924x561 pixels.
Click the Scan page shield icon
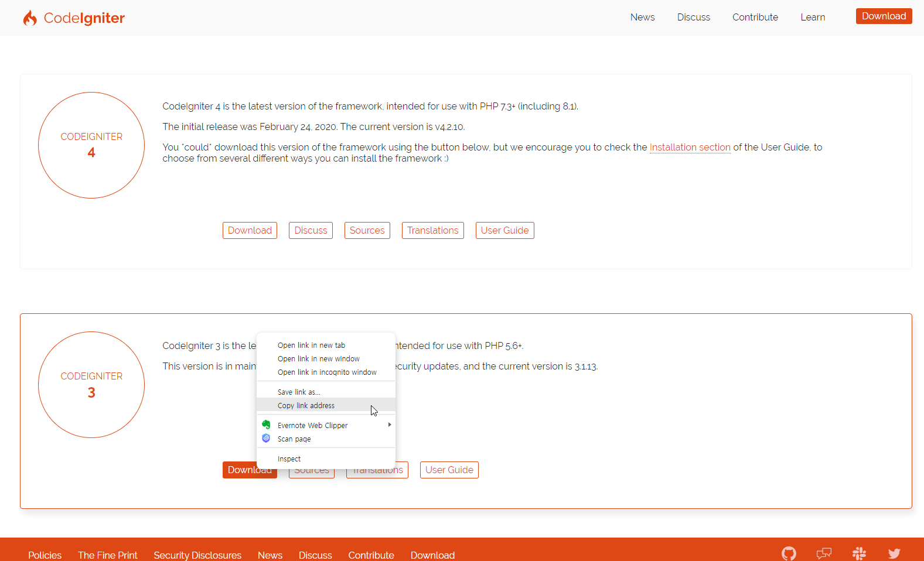266,438
